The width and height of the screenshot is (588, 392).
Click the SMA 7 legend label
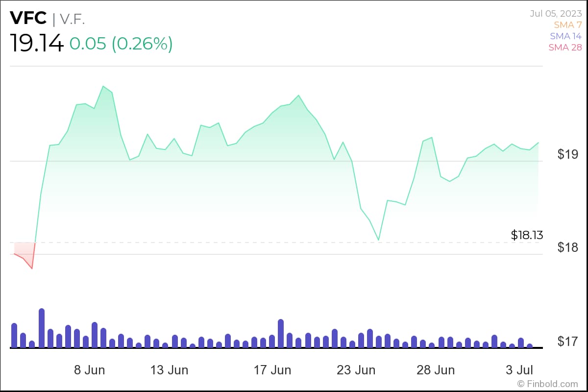(x=568, y=24)
